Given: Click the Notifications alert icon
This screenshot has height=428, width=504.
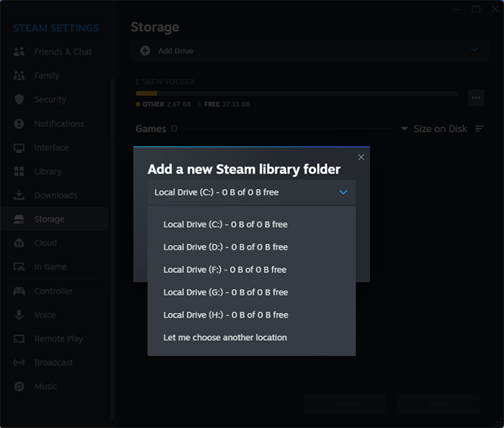Looking at the screenshot, I should click(x=19, y=124).
